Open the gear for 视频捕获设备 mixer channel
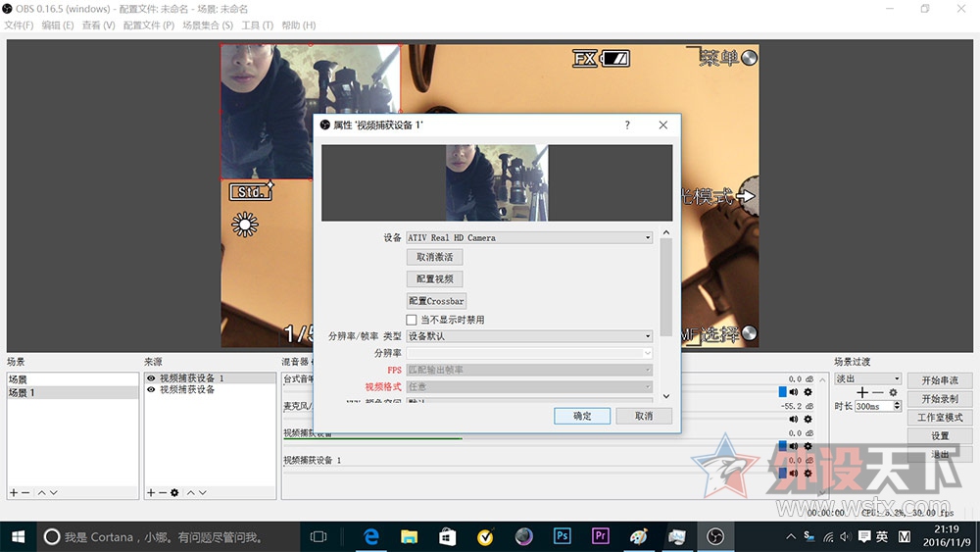 pyautogui.click(x=808, y=446)
